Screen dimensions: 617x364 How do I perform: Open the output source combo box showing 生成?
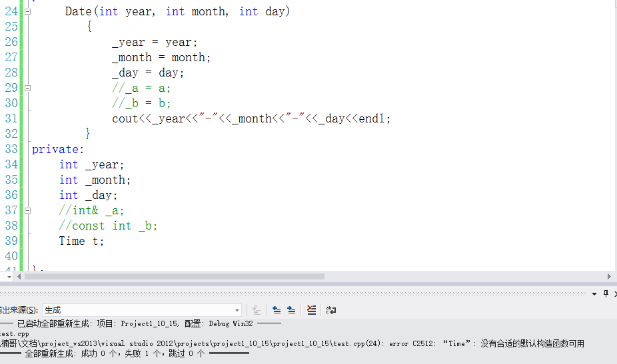[x=142, y=310]
